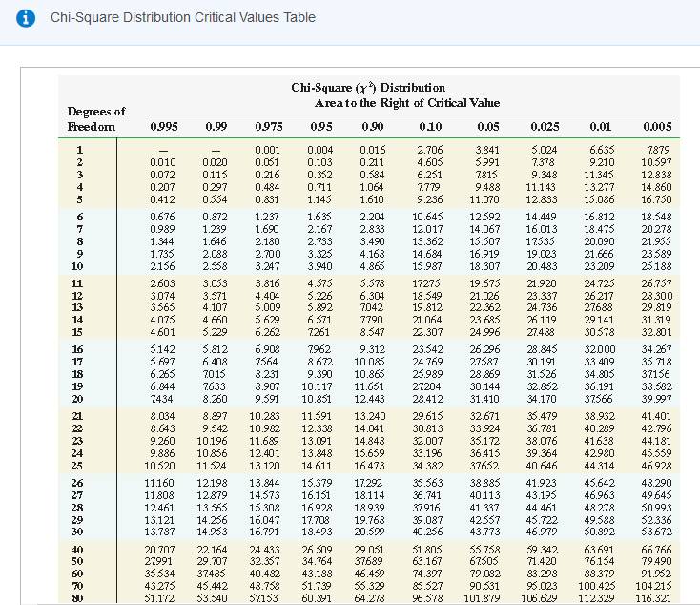This screenshot has height=605, width=700.
Task: Click the value 9.886 in row 24
Action: pyautogui.click(x=162, y=453)
